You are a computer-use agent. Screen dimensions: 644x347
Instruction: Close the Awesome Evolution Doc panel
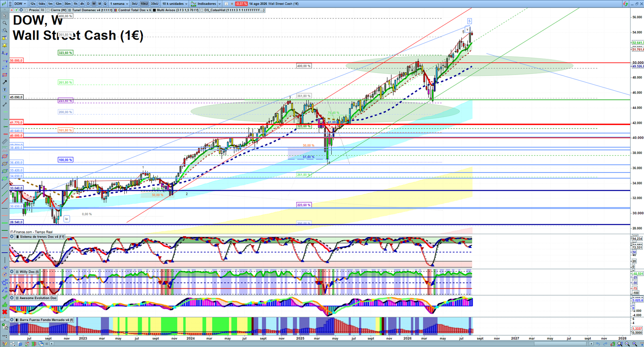(12, 298)
